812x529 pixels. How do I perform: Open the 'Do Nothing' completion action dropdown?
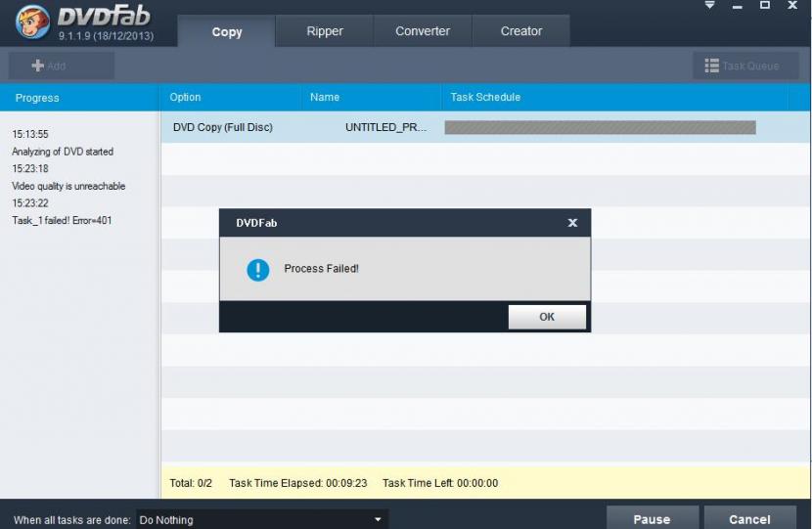click(262, 519)
